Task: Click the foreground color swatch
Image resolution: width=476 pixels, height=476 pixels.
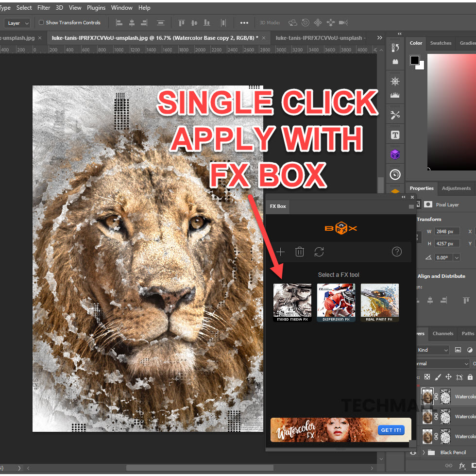Action: (415, 60)
